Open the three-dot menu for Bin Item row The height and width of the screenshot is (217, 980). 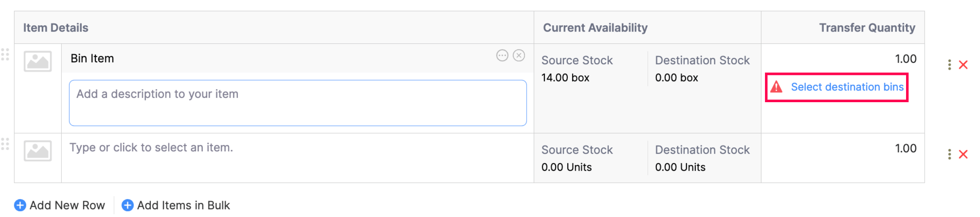tap(949, 65)
